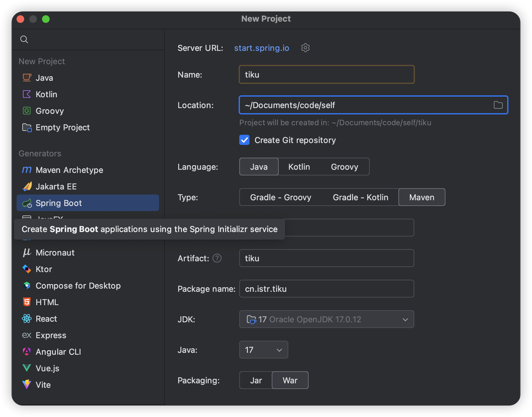Select Empty Project in sidebar
The image size is (532, 417).
[x=62, y=127]
